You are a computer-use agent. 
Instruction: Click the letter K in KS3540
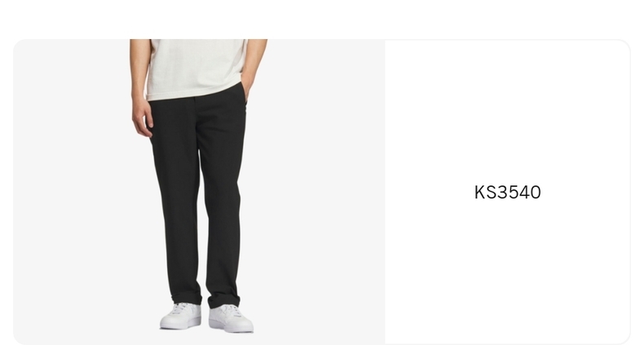point(479,192)
